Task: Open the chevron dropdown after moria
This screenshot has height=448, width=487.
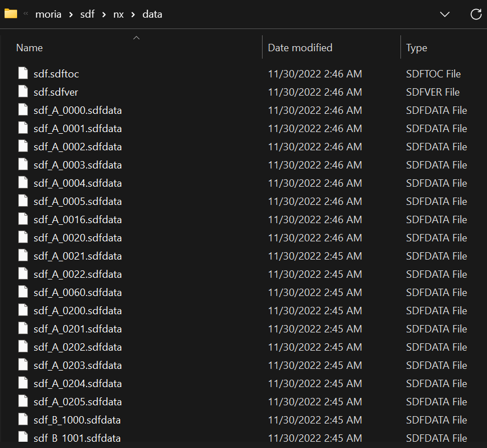Action: tap(71, 15)
